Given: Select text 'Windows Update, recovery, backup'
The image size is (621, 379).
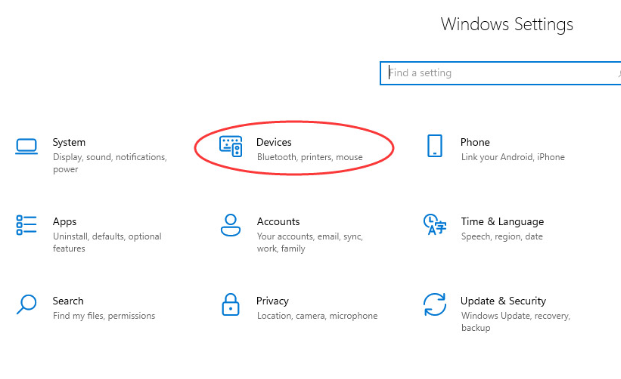Looking at the screenshot, I should (515, 322).
